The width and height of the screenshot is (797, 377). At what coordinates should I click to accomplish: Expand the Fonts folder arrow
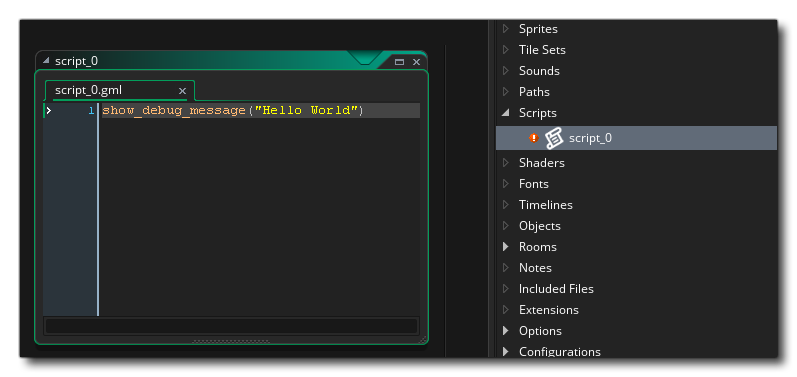click(x=506, y=183)
